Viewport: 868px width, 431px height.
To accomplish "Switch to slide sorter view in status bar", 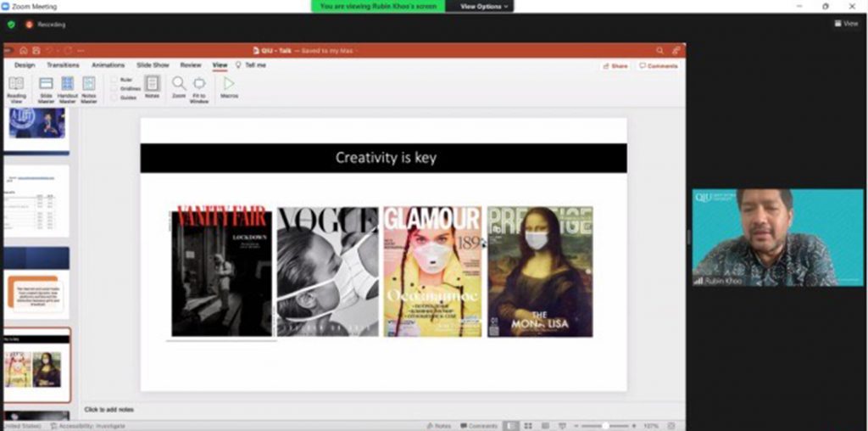I will click(527, 425).
